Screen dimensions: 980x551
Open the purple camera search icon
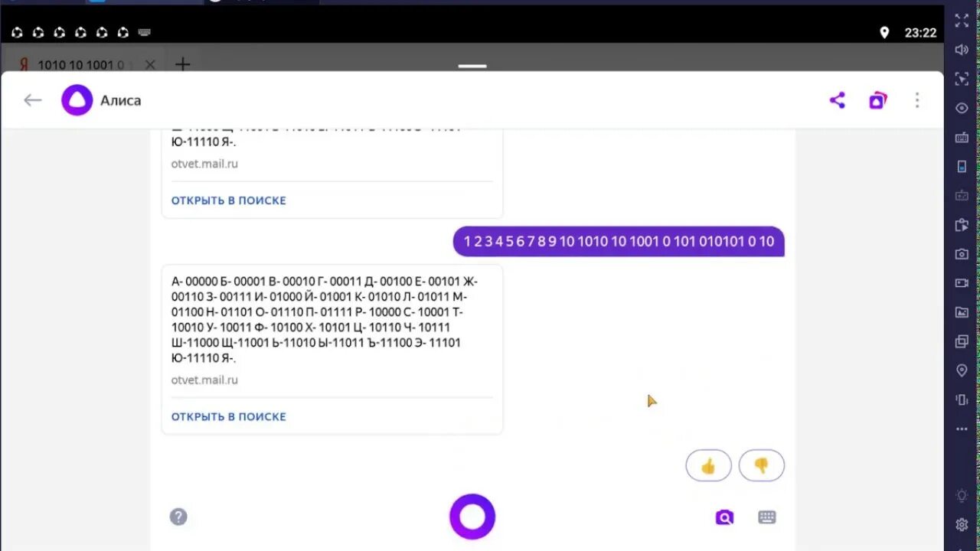724,517
